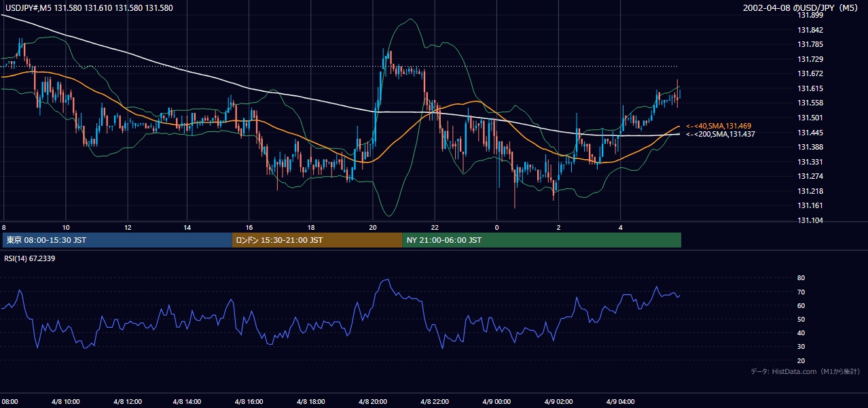This screenshot has height=408, width=868.
Task: Click hour label 18 under price chart
Action: pyautogui.click(x=311, y=227)
